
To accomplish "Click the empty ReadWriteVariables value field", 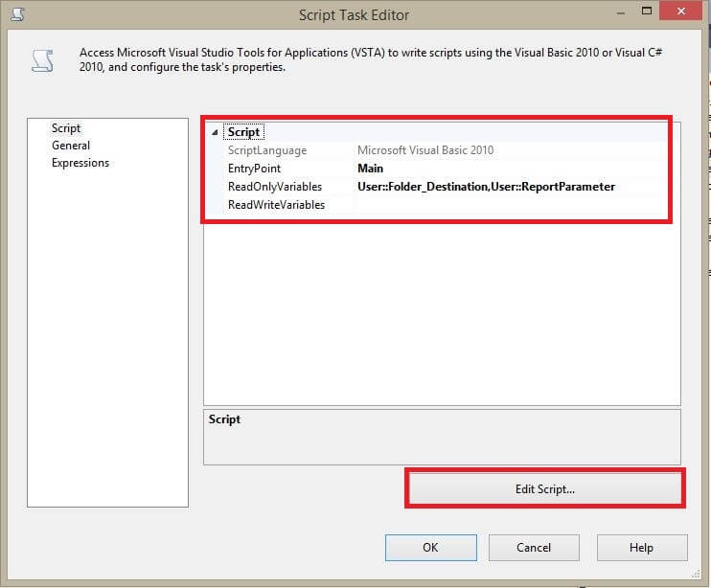I will click(x=511, y=205).
